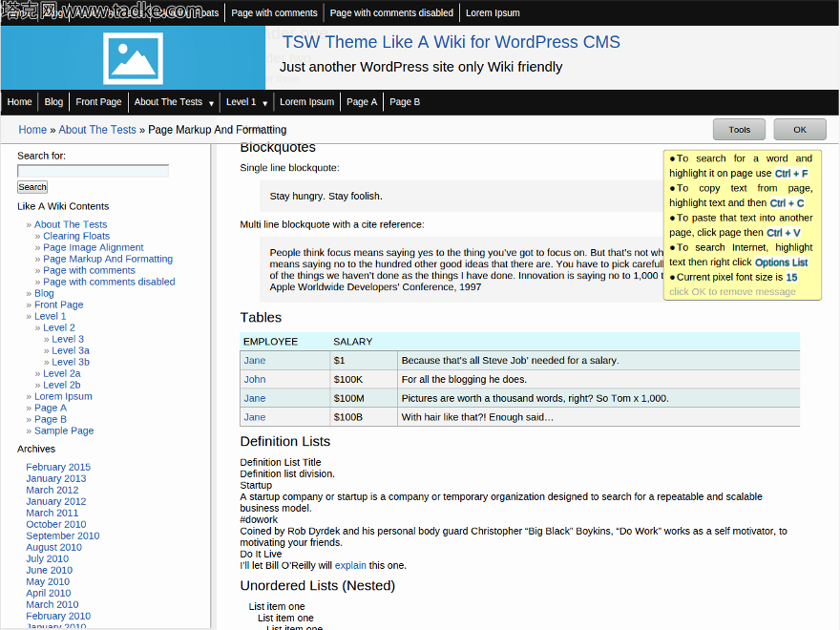The height and width of the screenshot is (630, 840).
Task: Click the Search for text input field
Action: [93, 171]
